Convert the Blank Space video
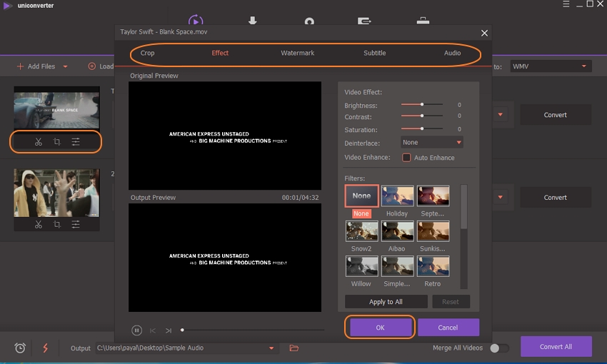The width and height of the screenshot is (607, 364). (x=555, y=115)
